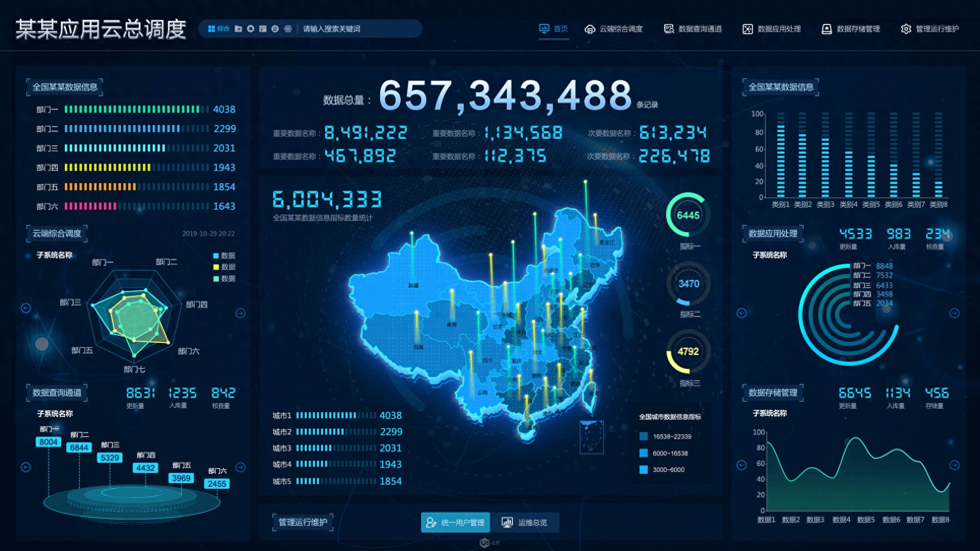Select the 16538~22339 map legend swatch

tap(644, 437)
